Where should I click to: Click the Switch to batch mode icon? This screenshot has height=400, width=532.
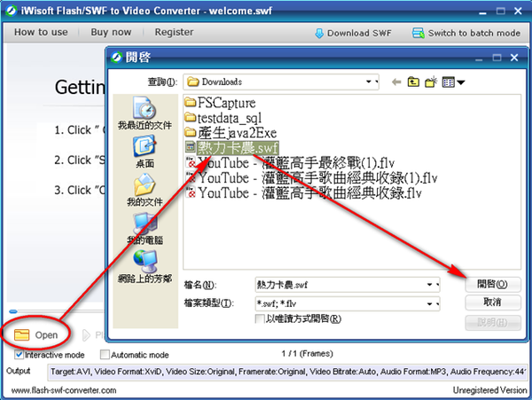click(x=418, y=33)
